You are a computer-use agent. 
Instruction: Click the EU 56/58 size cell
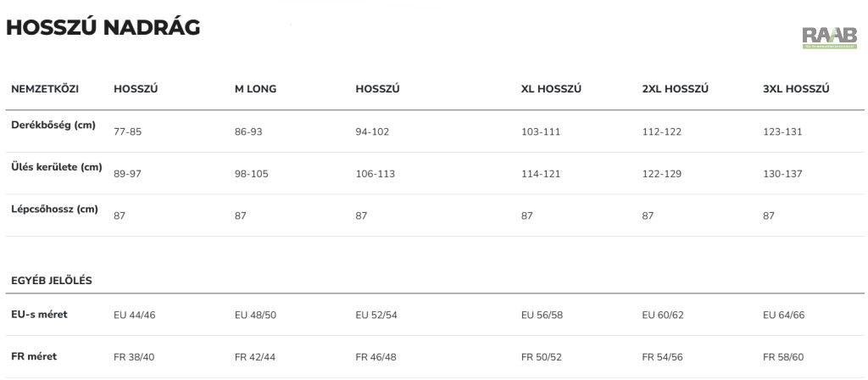click(x=542, y=315)
